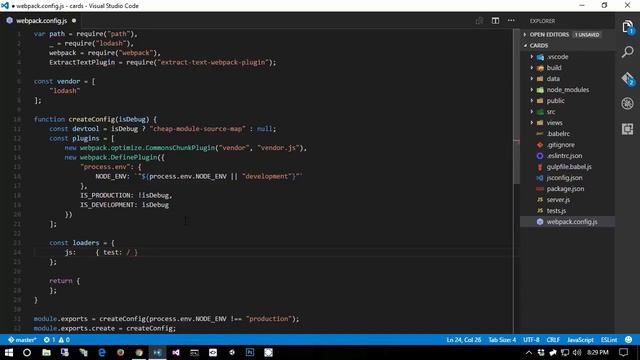The height and width of the screenshot is (360, 640).
Task: Open the Explorer view in activity bar
Action: pyautogui.click(x=627, y=27)
